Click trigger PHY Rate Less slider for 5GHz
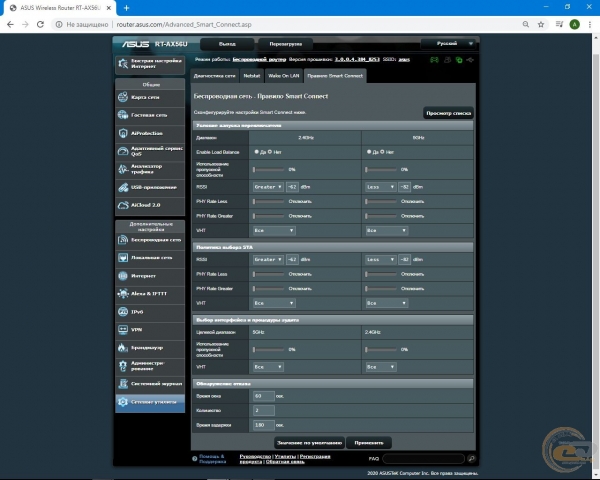 click(x=381, y=201)
